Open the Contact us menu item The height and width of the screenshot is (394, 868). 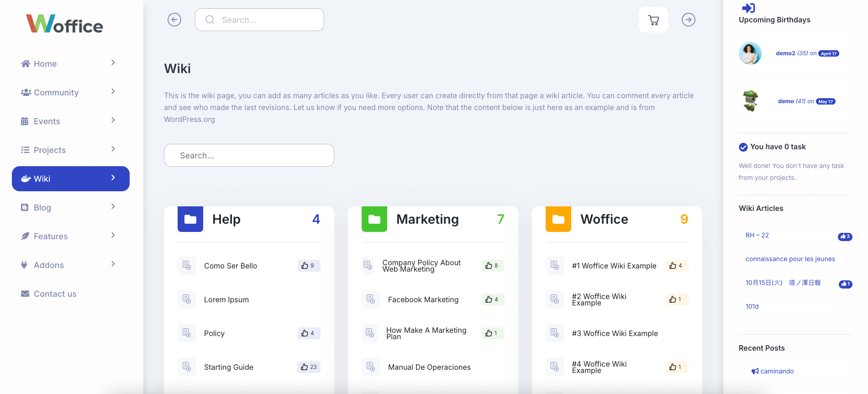point(71,294)
